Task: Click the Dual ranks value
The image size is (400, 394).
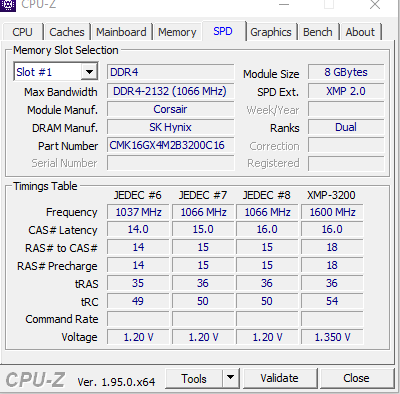Action: tap(346, 127)
